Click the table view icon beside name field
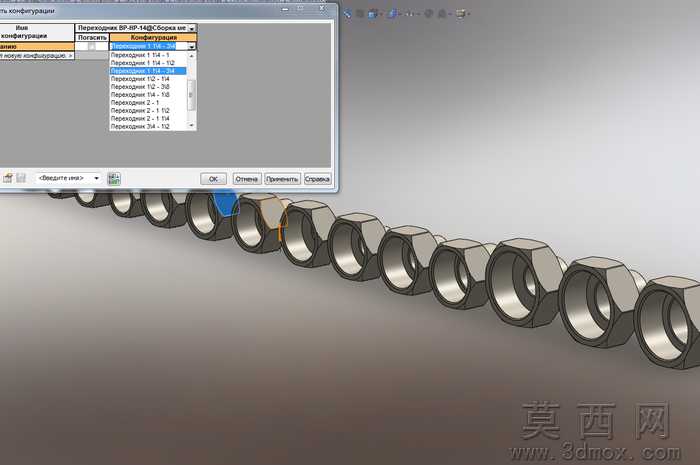 tap(114, 179)
